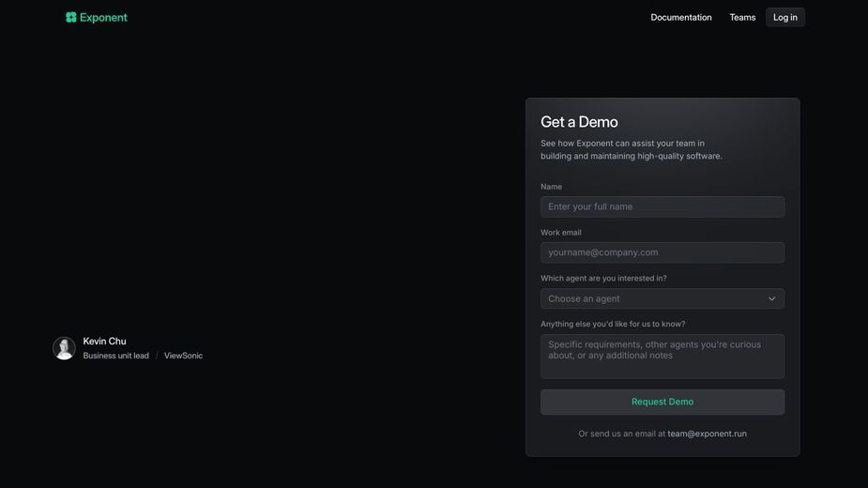
Task: Click the Get a Demo heading
Action: (579, 122)
